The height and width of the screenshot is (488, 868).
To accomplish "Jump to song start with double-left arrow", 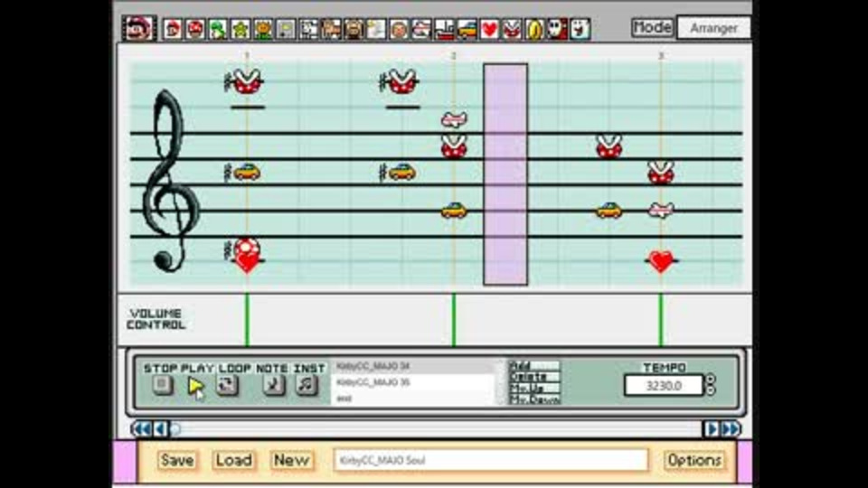I will 142,428.
